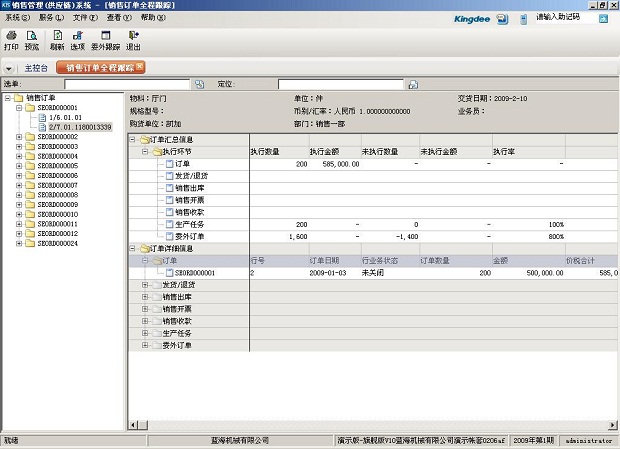
Task: Open the 系统(S) menu
Action: point(17,18)
